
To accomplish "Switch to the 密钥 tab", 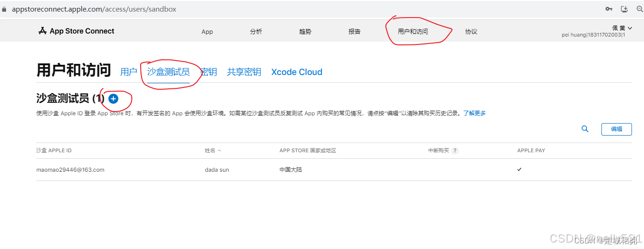I will click(x=209, y=72).
